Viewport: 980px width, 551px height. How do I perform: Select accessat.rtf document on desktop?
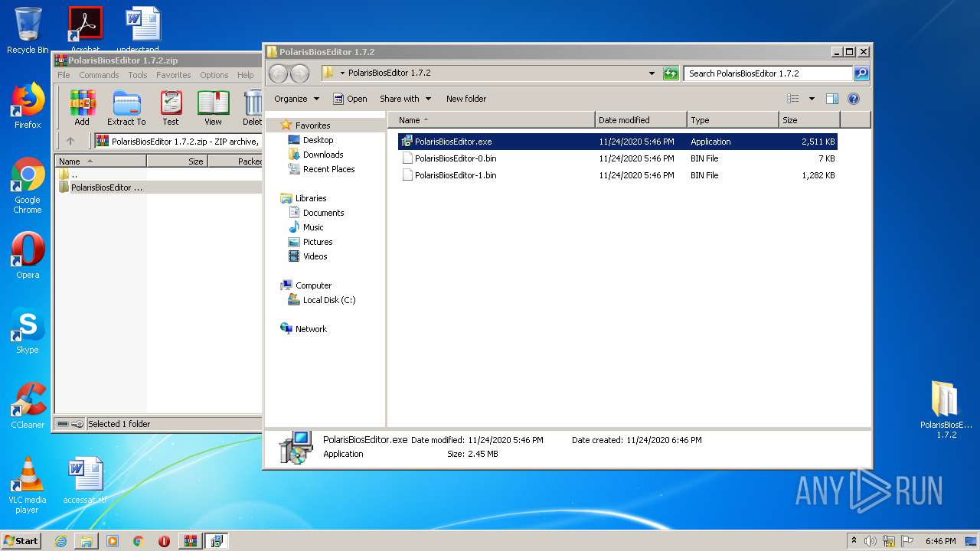point(85,481)
